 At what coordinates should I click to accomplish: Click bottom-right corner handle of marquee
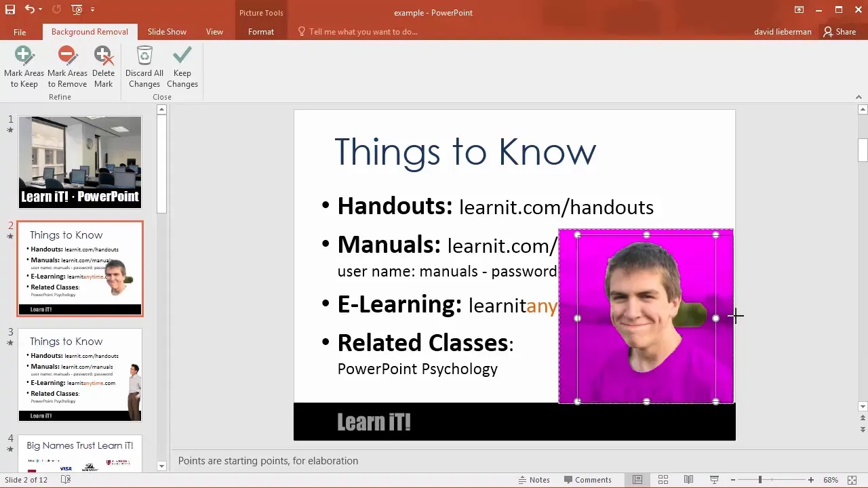coord(716,401)
